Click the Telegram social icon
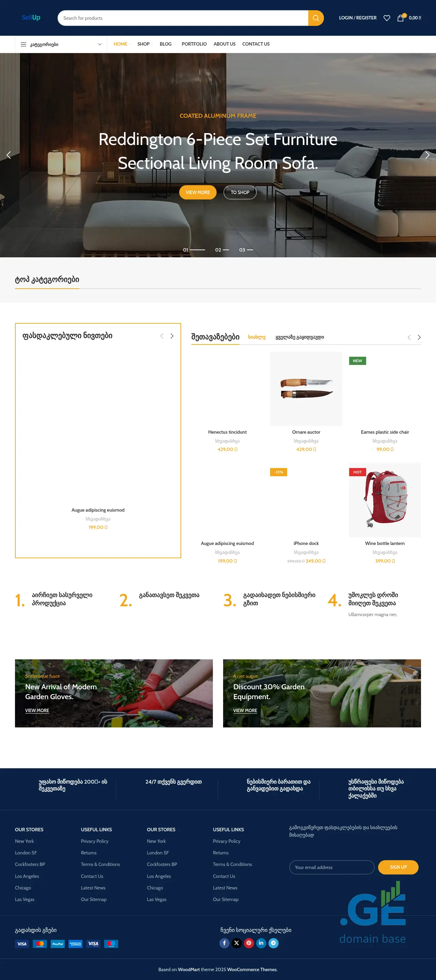 274,943
